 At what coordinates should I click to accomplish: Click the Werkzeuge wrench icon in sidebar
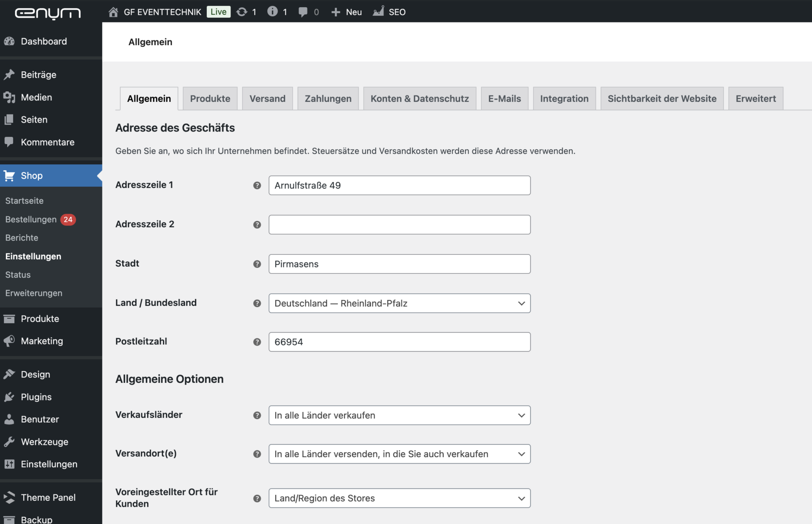pos(9,442)
